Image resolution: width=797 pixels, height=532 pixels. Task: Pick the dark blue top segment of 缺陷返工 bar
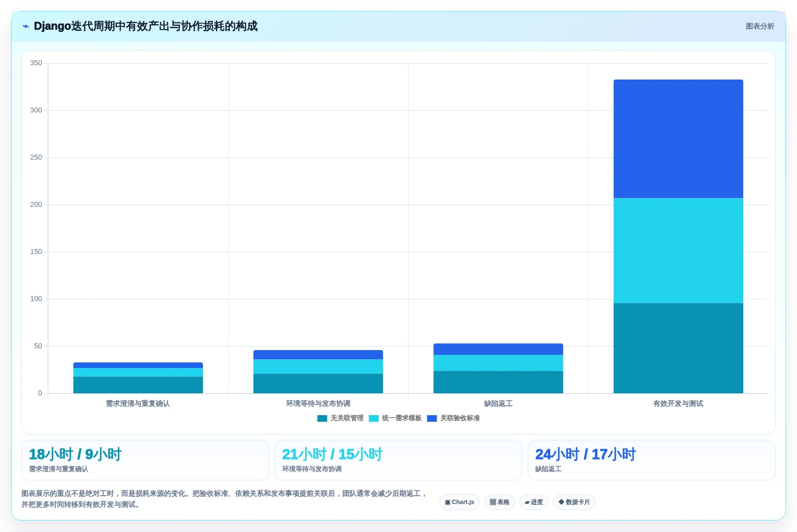coord(498,349)
